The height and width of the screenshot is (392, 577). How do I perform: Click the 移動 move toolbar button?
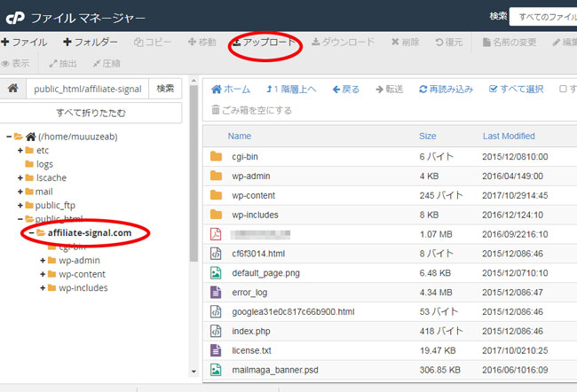click(x=202, y=43)
